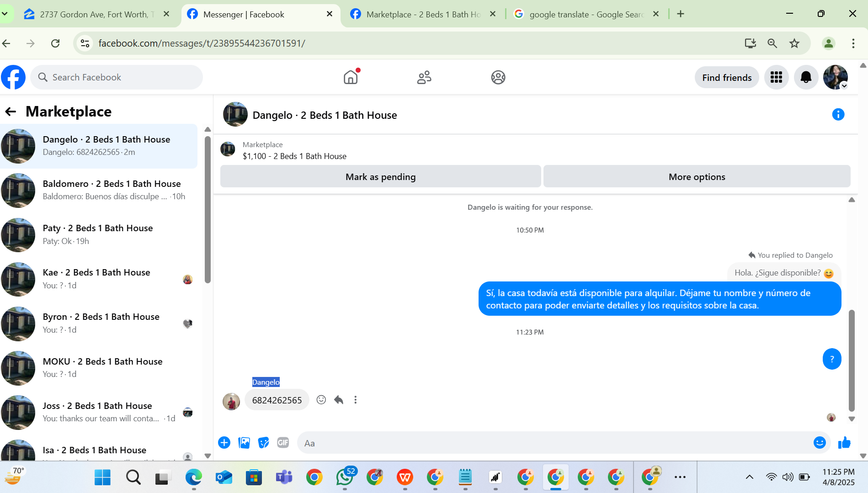Click Dangelo's avatar beside the phone number message
The width and height of the screenshot is (868, 493).
[231, 401]
